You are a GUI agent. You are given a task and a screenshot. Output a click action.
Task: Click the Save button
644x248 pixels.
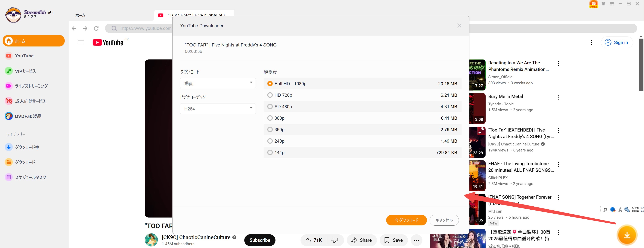(394, 240)
